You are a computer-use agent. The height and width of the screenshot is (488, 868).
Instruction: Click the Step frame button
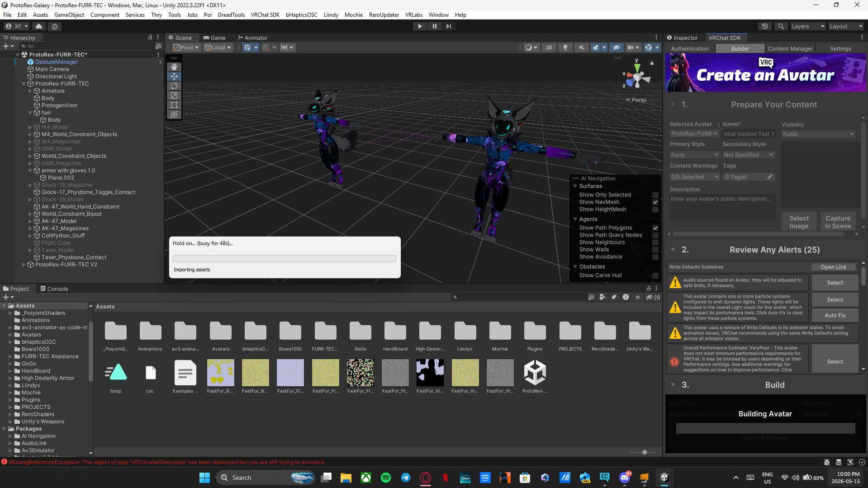tap(448, 26)
